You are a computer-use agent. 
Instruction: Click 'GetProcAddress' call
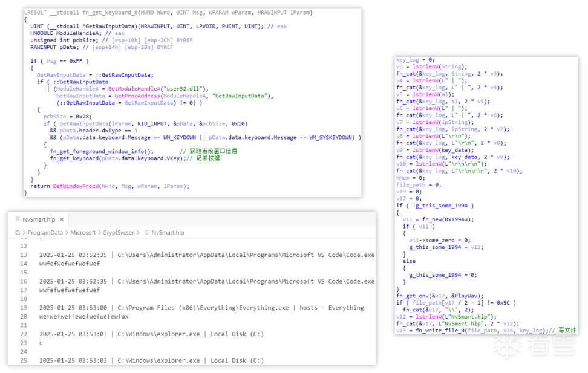[137, 96]
